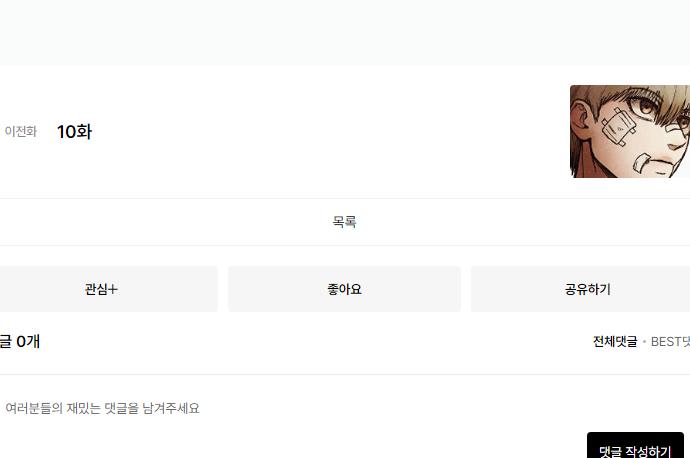Select the 댓글 0개 comment count heading
Viewport: 690px width, 458px height.
20,341
